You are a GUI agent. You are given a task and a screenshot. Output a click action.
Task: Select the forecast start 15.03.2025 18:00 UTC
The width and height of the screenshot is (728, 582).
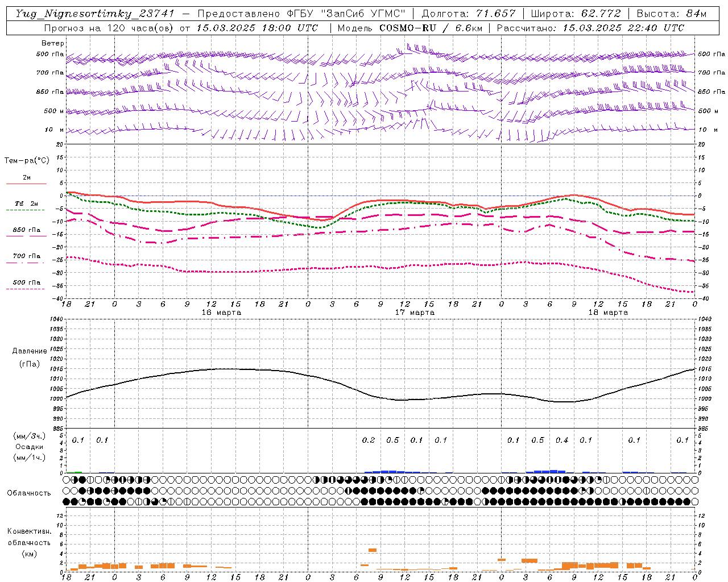(x=258, y=28)
